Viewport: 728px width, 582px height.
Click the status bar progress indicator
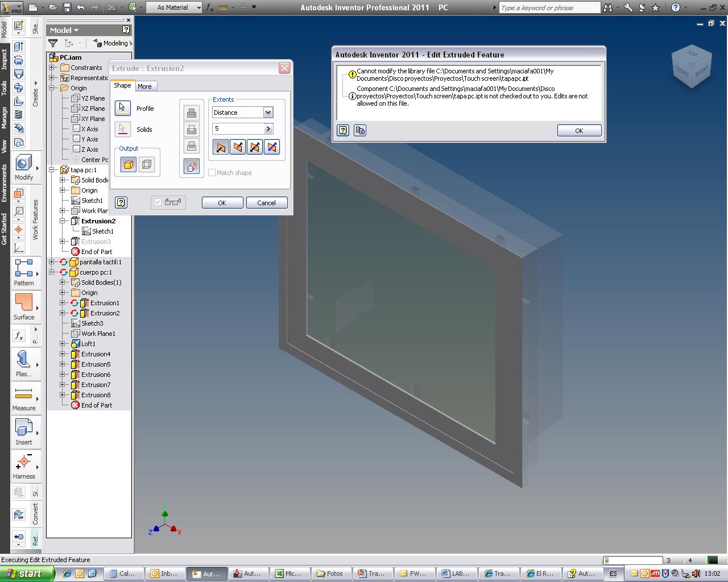632,560
